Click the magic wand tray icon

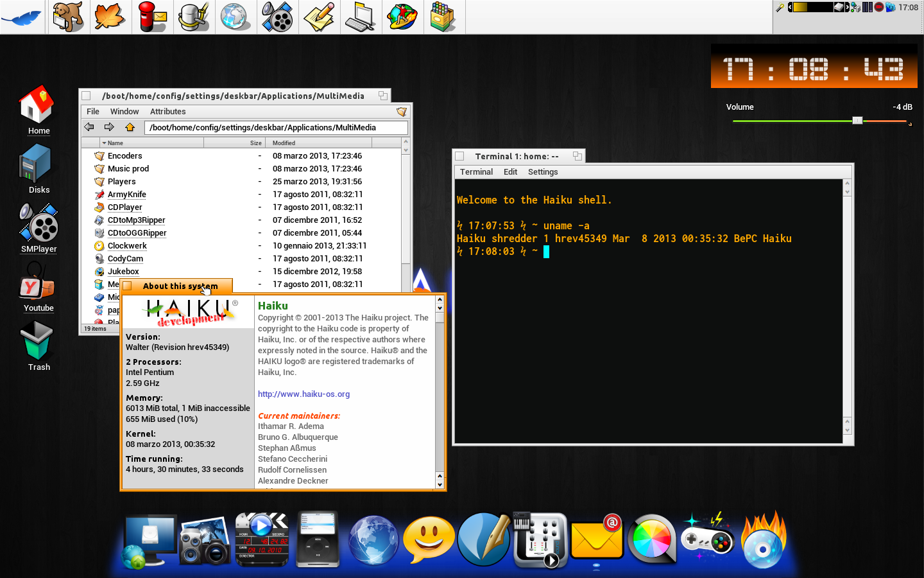click(x=780, y=7)
